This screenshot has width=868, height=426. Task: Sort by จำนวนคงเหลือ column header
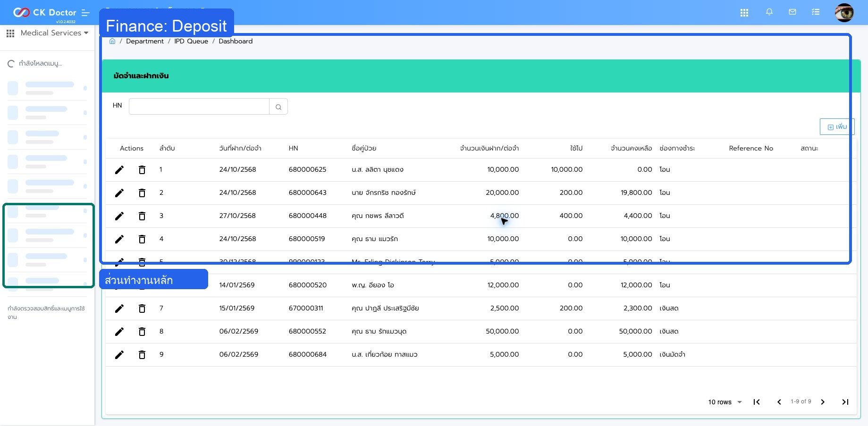point(631,148)
